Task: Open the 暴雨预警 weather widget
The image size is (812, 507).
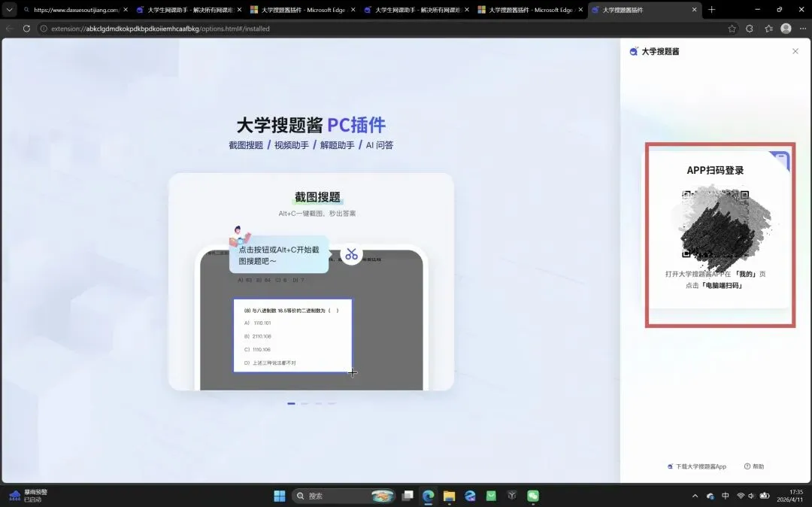Action: [29, 496]
